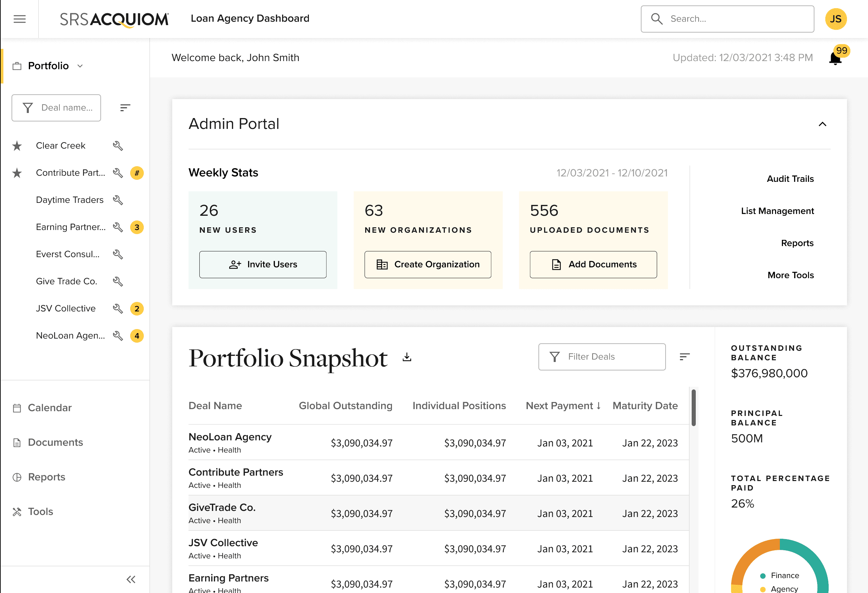The height and width of the screenshot is (593, 868).
Task: Click the # badge on Contribute Part...
Action: pos(137,173)
